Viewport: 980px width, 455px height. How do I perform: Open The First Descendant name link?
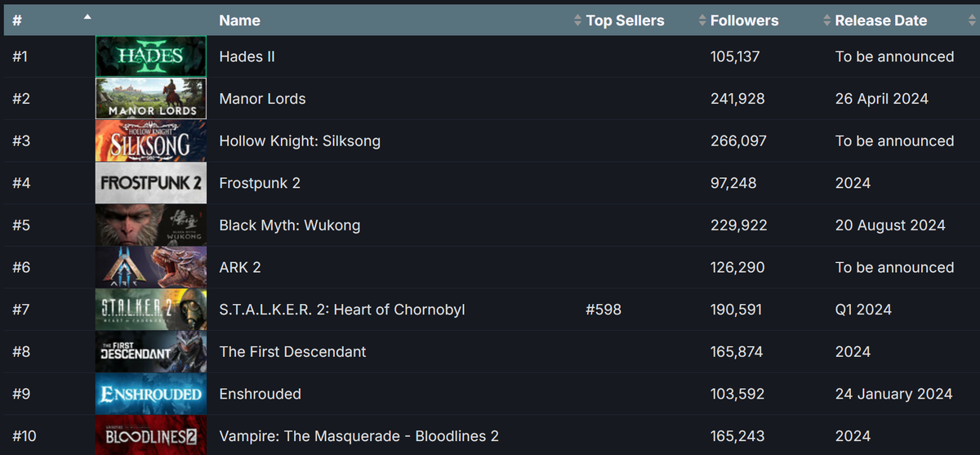tap(292, 352)
